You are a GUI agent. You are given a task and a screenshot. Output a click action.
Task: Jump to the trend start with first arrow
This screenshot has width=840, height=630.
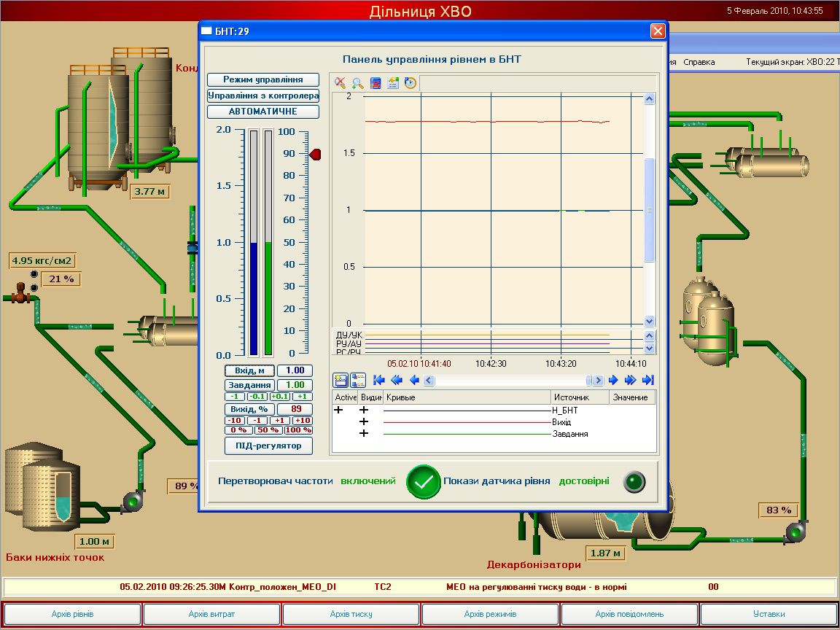[x=378, y=380]
